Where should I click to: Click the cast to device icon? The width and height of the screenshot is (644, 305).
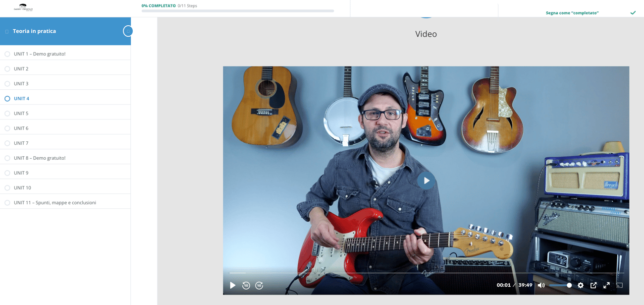point(619,285)
